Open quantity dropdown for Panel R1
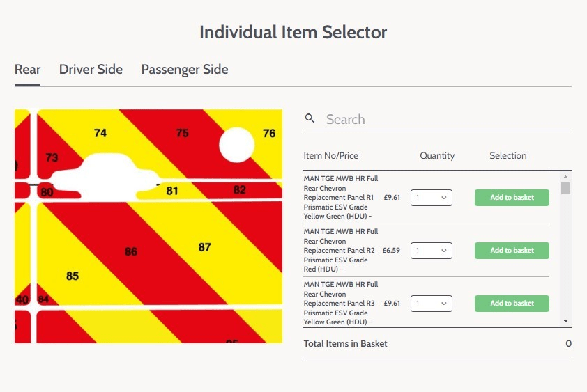 [x=432, y=198]
